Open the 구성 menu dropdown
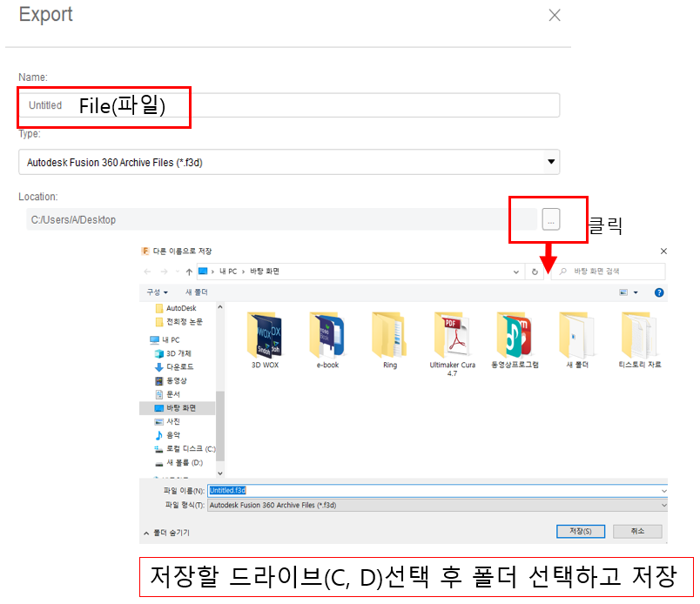The height and width of the screenshot is (604, 700). tap(157, 292)
